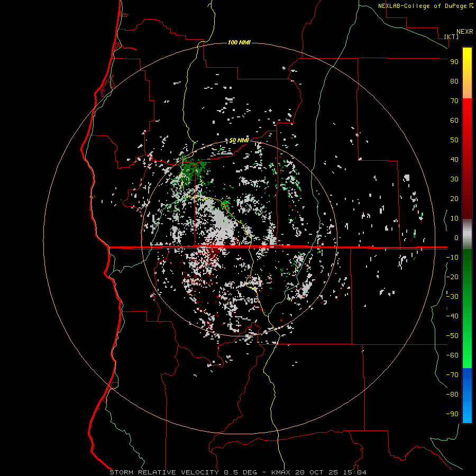Click the positive 40 scale value

[x=454, y=159]
